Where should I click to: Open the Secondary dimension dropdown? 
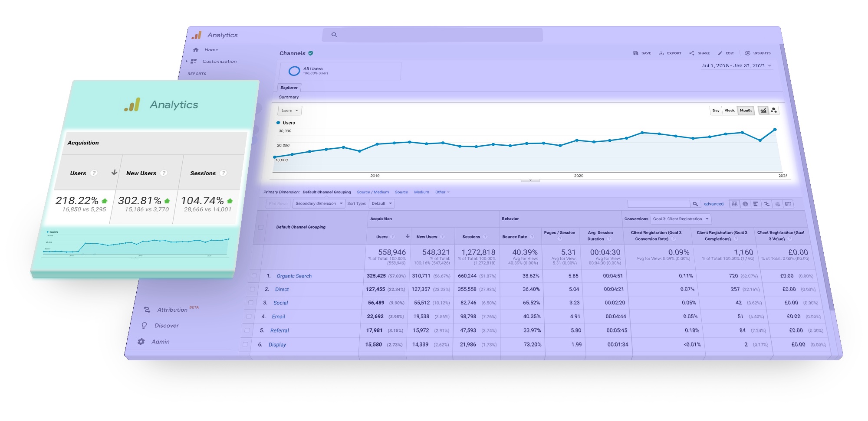(x=319, y=203)
